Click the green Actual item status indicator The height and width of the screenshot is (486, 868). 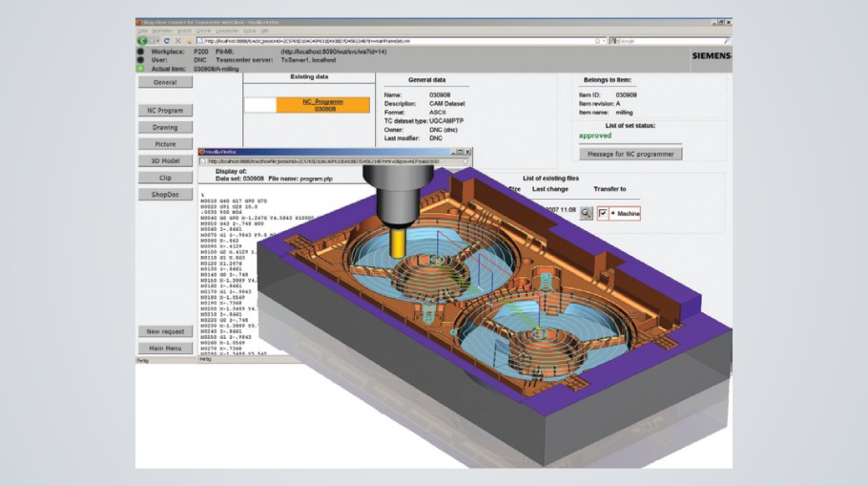141,68
